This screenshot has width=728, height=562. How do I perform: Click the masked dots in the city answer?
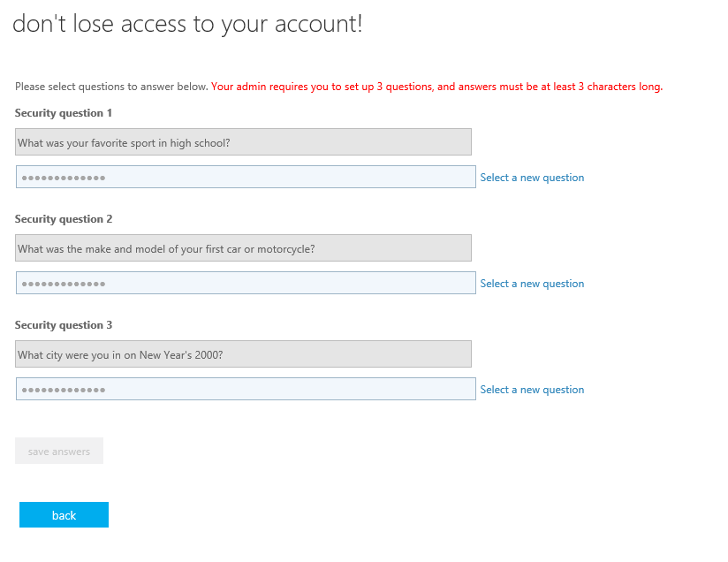coord(64,389)
